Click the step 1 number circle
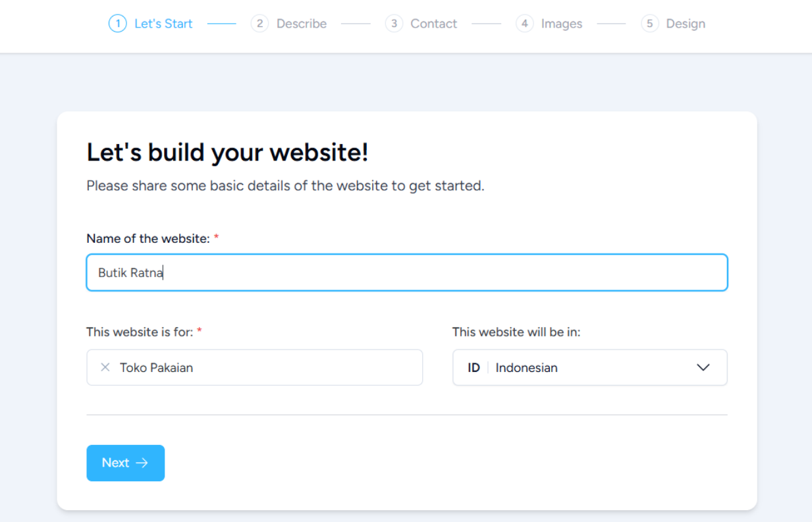 117,24
